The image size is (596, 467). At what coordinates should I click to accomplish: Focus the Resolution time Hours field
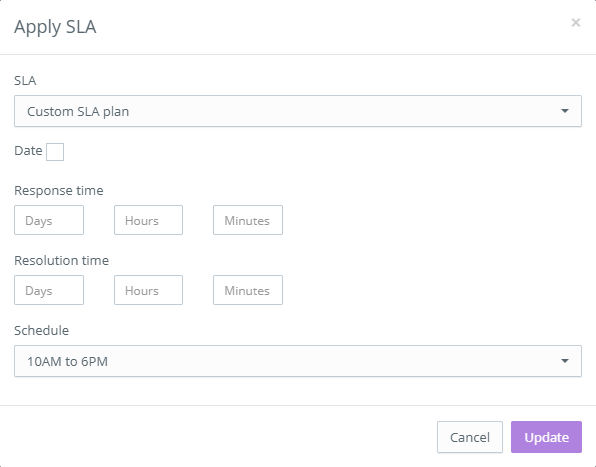click(148, 290)
